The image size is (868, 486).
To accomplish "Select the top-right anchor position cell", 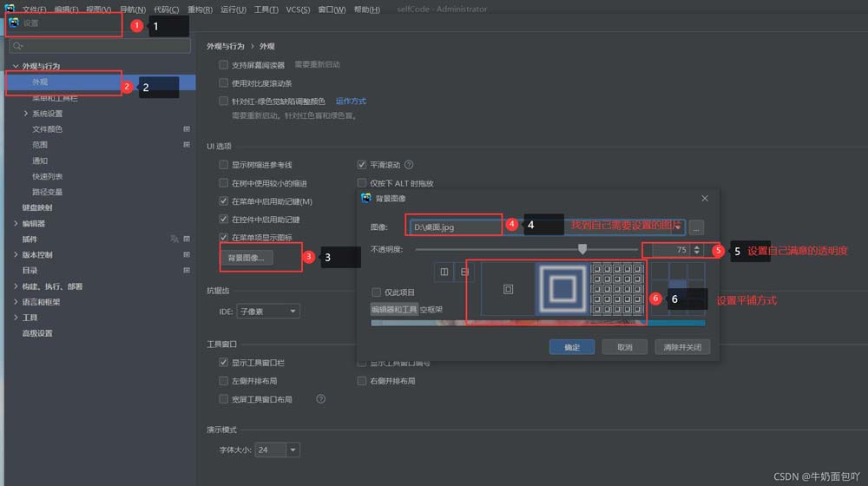I will click(x=696, y=272).
